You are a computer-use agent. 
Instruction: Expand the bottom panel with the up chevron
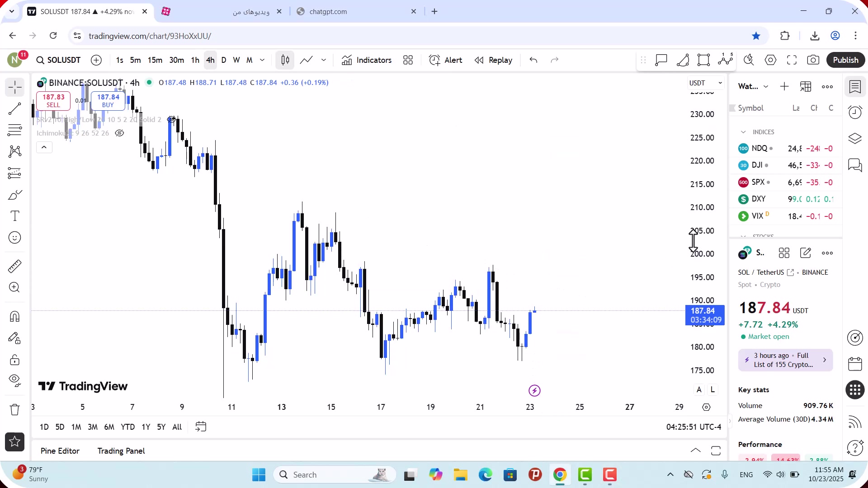pos(696,450)
